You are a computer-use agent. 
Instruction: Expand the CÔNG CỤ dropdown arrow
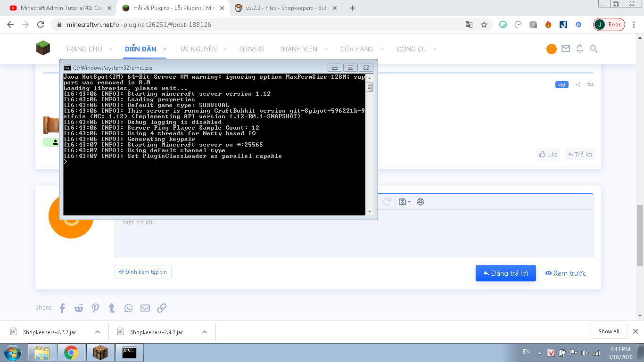(435, 49)
